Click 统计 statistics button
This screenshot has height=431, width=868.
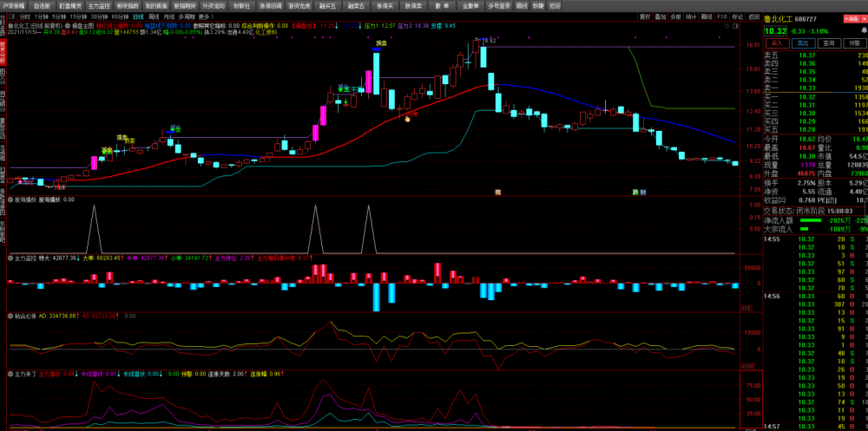coord(691,16)
